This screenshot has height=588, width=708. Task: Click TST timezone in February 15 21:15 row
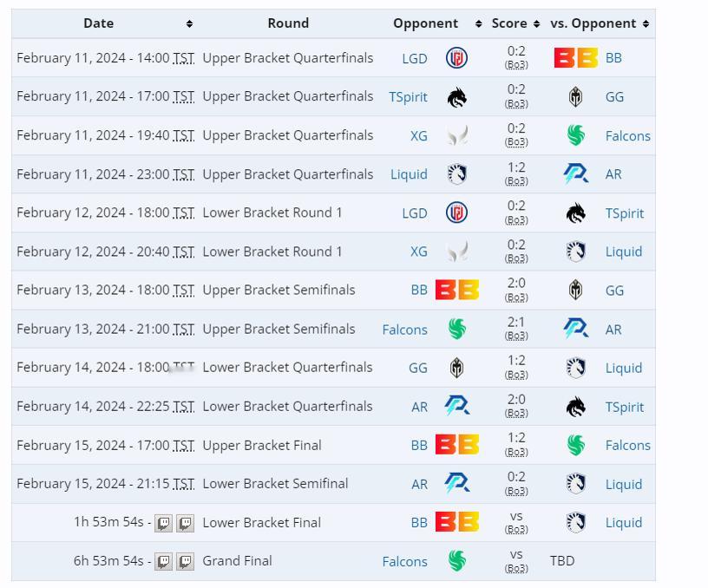click(183, 484)
